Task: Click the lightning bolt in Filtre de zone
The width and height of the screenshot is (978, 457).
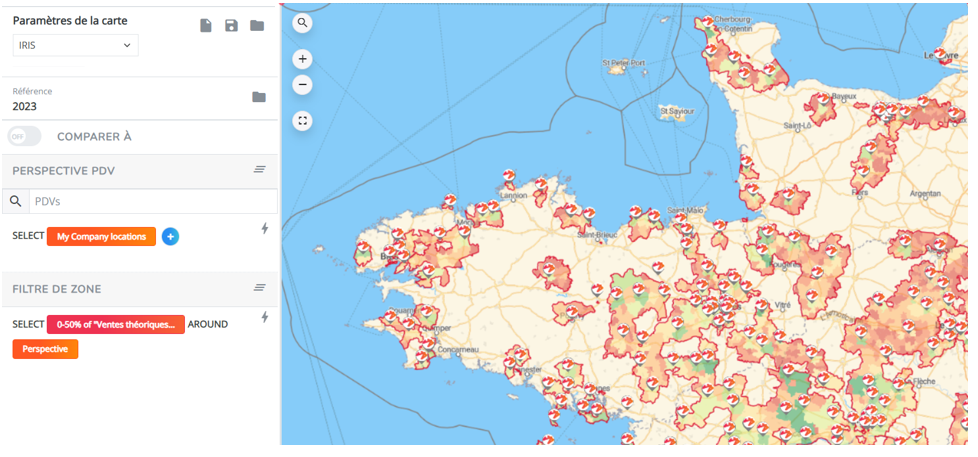Action: click(x=264, y=317)
